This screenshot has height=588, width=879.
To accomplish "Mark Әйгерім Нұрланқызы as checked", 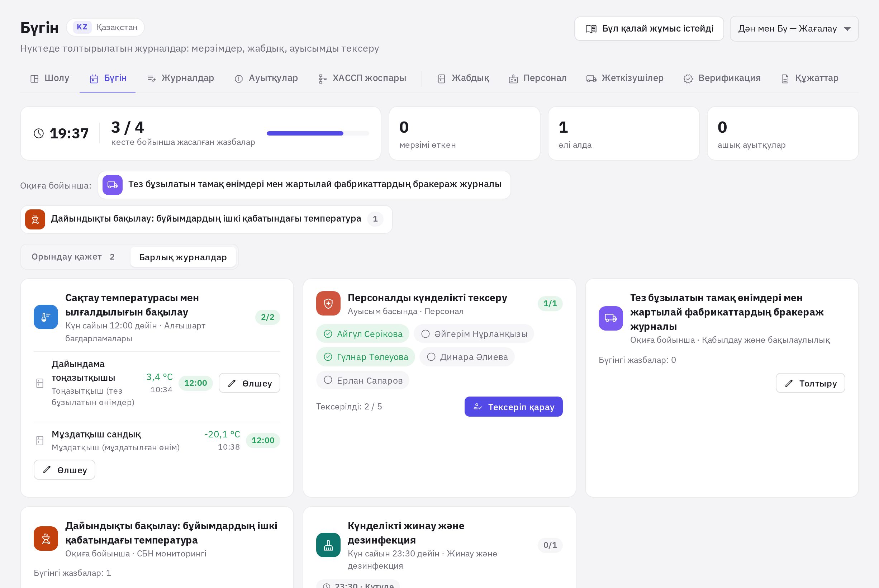I will click(x=474, y=334).
